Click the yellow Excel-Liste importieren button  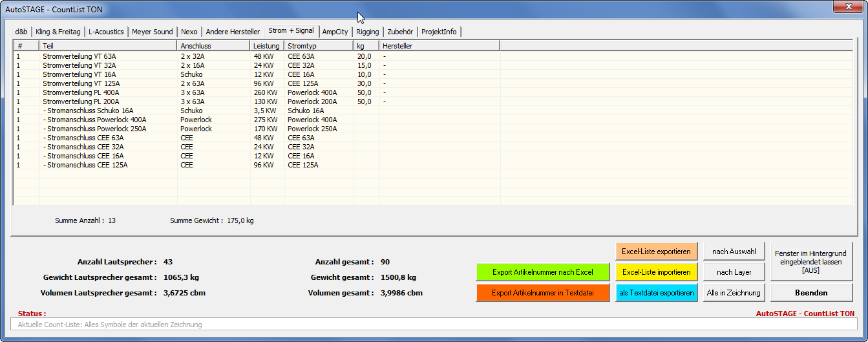tap(656, 272)
